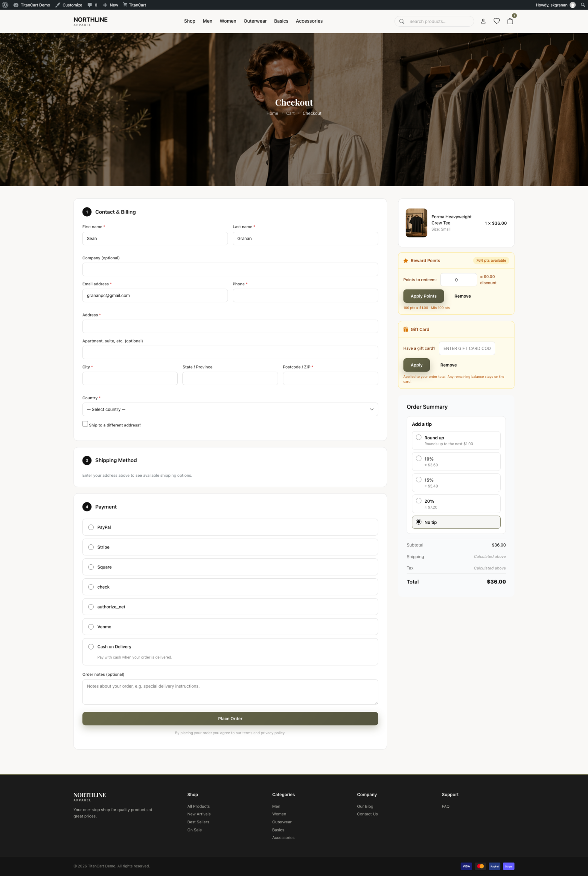The image size is (588, 876).
Task: Click the admin bar search magnifier icon
Action: tap(583, 5)
